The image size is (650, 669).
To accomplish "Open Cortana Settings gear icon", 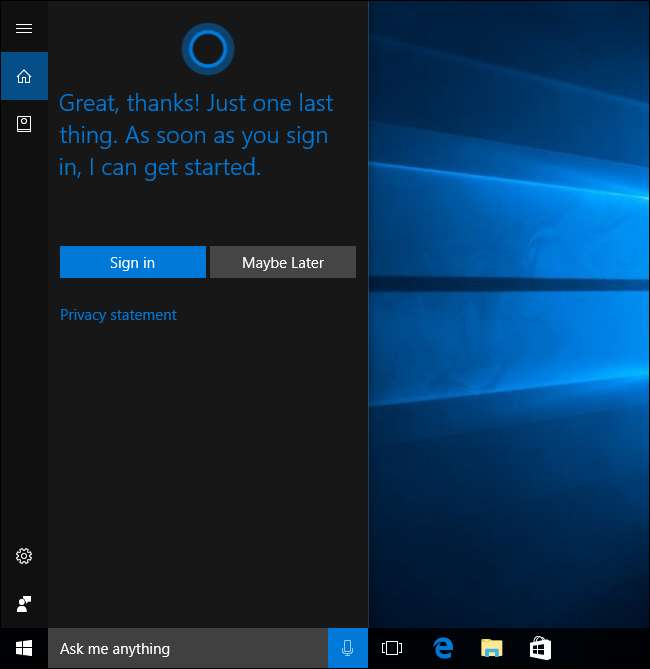I will click(x=24, y=556).
